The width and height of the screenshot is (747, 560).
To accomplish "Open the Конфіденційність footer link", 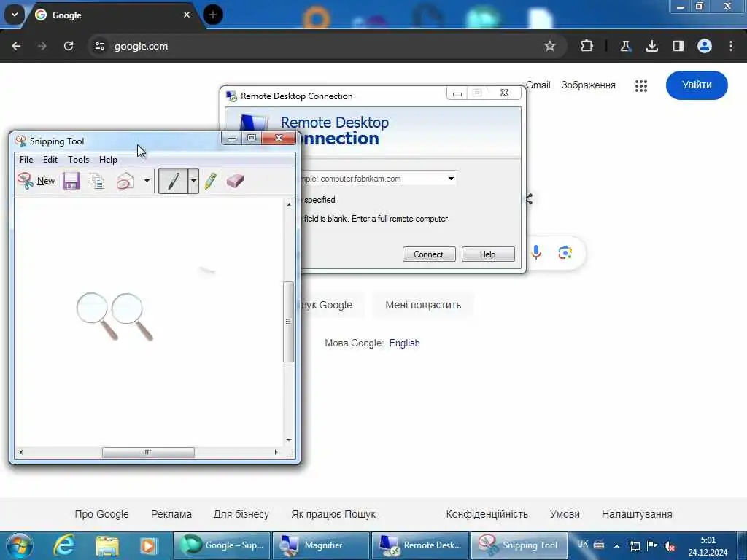I will tap(487, 514).
